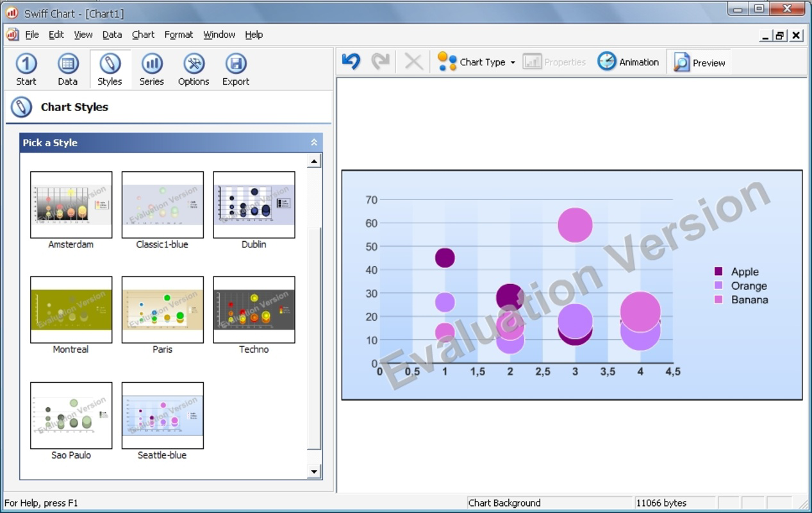
Task: Open the Data step icon
Action: [68, 63]
